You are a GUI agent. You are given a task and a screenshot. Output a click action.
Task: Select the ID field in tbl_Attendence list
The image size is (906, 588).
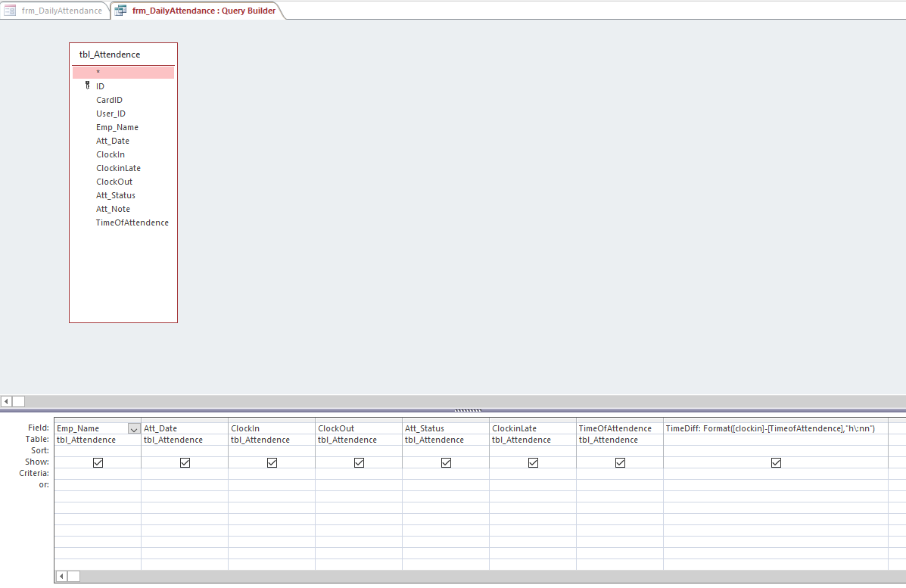[x=100, y=86]
